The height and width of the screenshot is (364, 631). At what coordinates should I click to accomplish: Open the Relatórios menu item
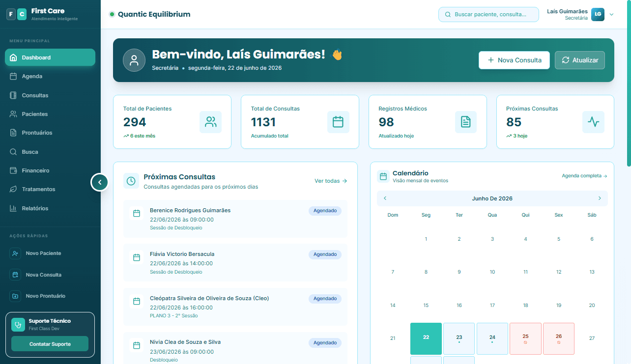tap(50, 208)
